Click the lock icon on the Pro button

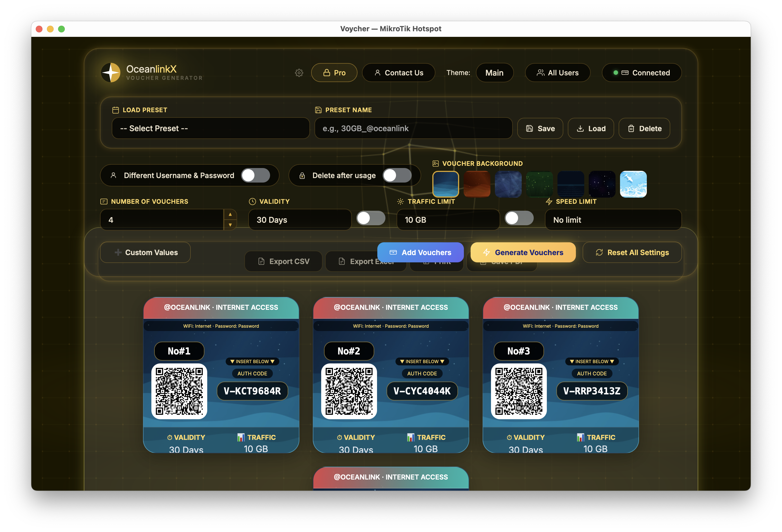coord(326,73)
